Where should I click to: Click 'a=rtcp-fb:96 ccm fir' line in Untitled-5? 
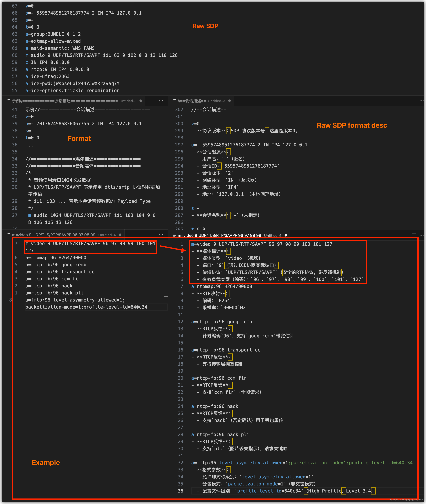219,378
